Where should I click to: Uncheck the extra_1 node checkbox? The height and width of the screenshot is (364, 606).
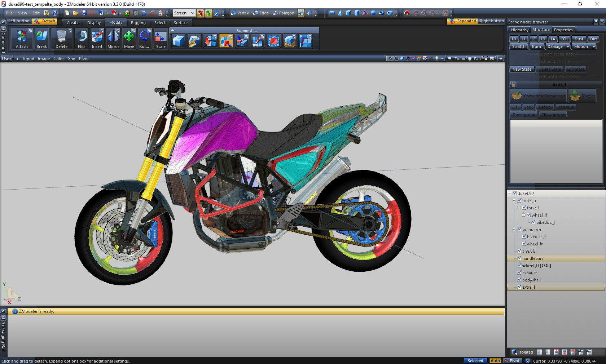[519, 287]
